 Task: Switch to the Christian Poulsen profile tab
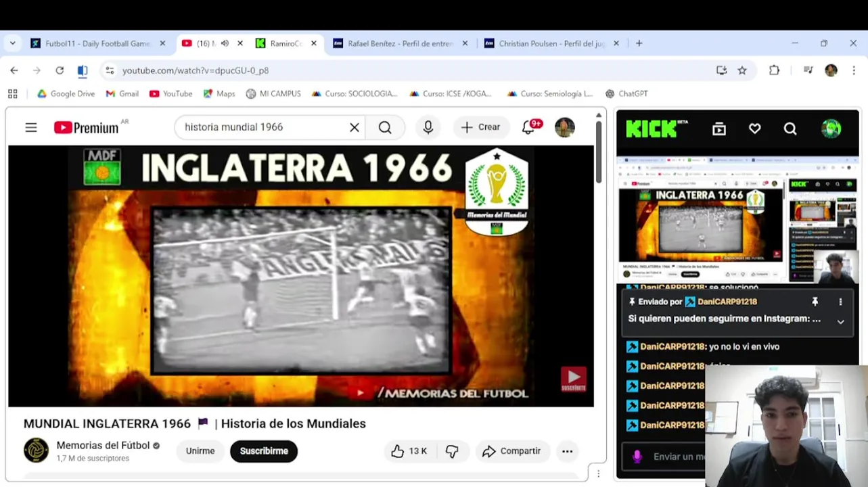(x=552, y=43)
